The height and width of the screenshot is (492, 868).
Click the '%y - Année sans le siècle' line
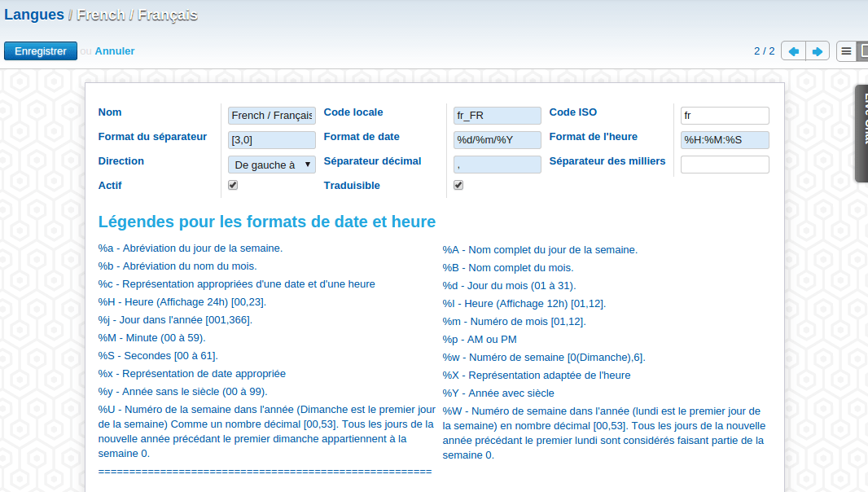pos(182,392)
